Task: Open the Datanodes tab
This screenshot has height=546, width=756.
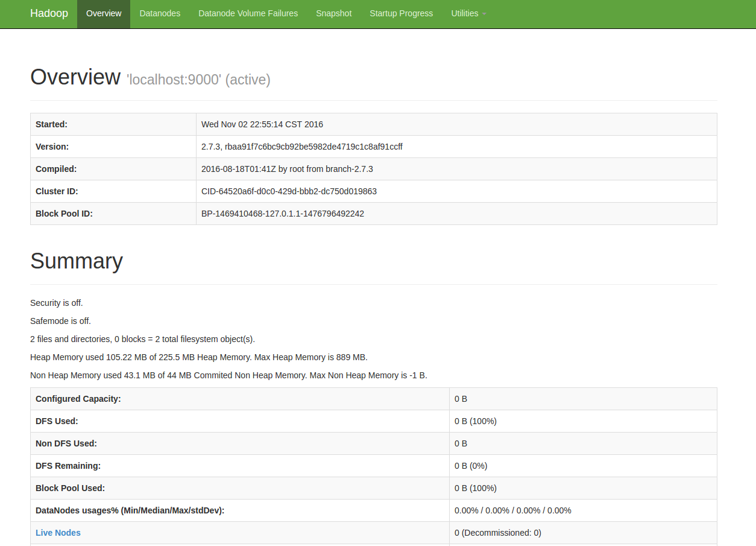Action: 160,13
